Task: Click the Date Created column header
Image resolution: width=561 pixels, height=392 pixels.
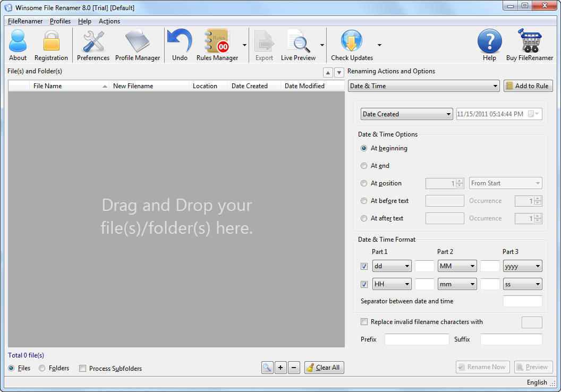Action: tap(254, 86)
